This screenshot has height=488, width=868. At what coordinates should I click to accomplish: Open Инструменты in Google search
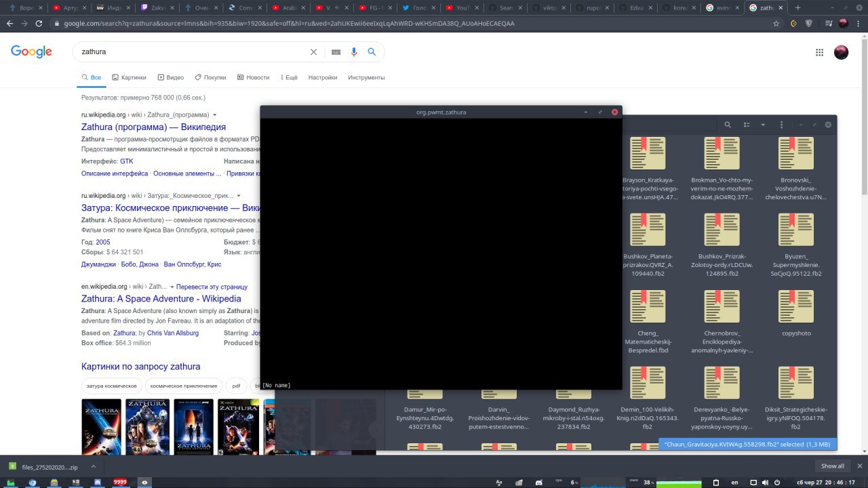tap(366, 77)
